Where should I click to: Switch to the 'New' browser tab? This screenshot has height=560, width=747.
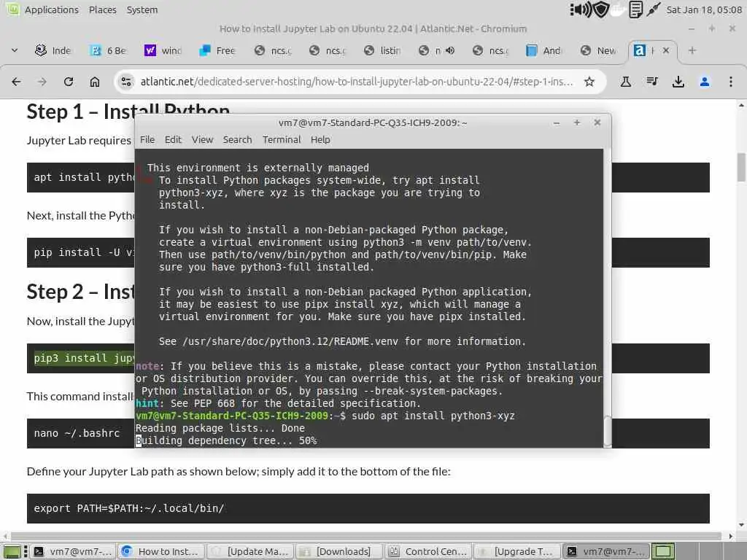point(600,50)
